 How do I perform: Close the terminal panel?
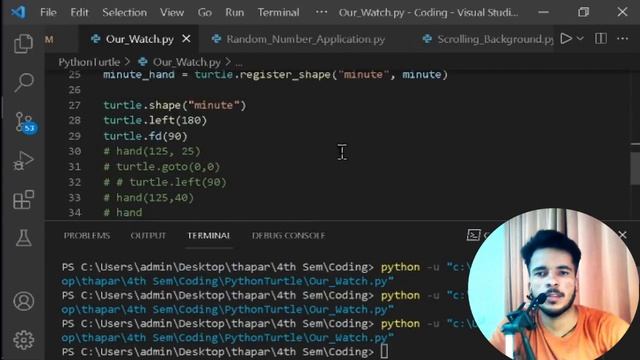pyautogui.click(x=622, y=234)
